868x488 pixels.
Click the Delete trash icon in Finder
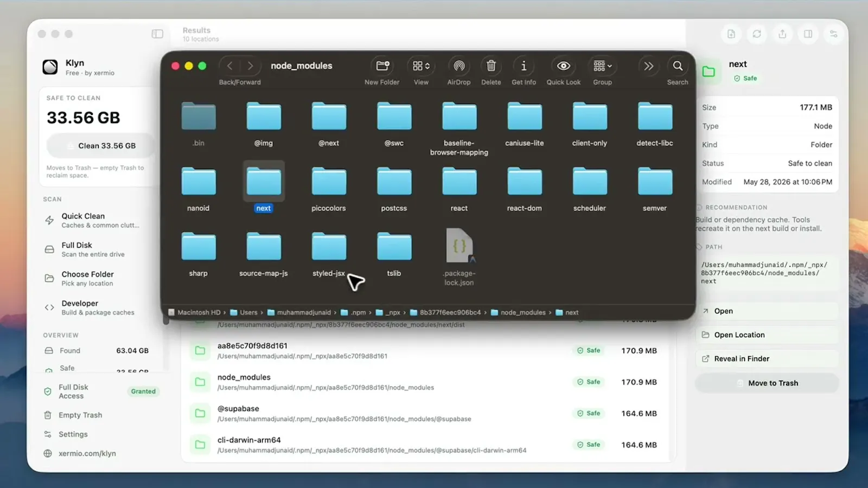(491, 66)
